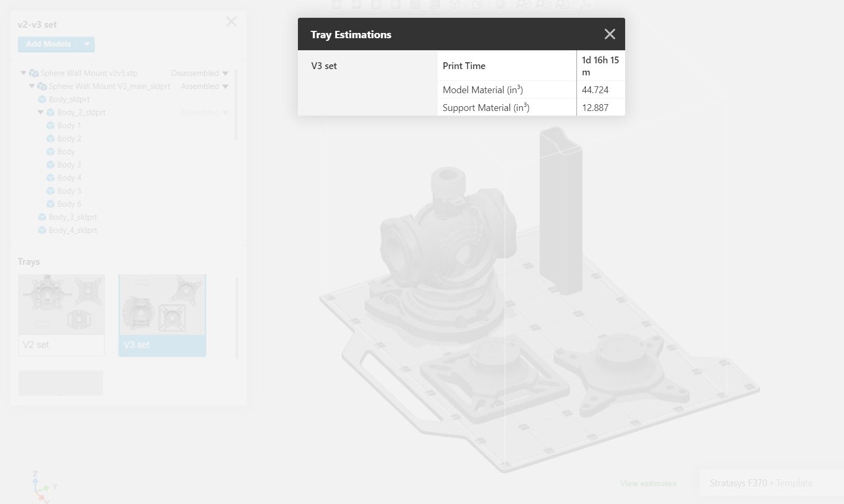Click the v2-v3 set project title
Image resolution: width=844 pixels, height=504 pixels.
(37, 25)
